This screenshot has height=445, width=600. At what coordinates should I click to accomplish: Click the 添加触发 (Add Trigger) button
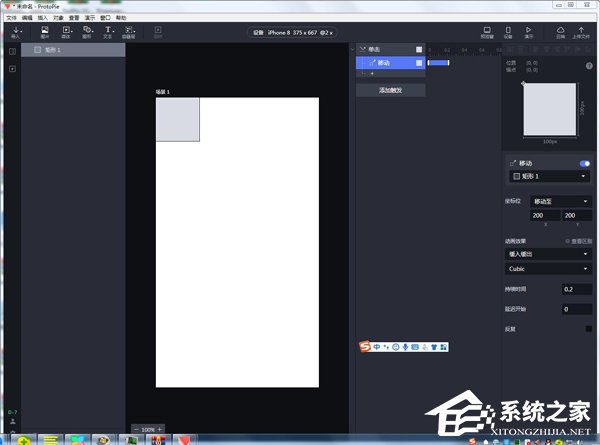[x=390, y=90]
